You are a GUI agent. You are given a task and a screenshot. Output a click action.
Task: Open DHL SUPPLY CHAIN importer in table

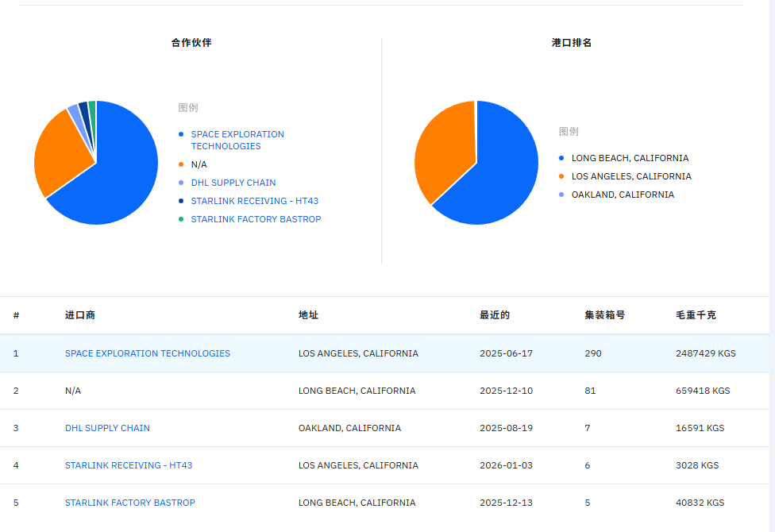click(x=107, y=428)
